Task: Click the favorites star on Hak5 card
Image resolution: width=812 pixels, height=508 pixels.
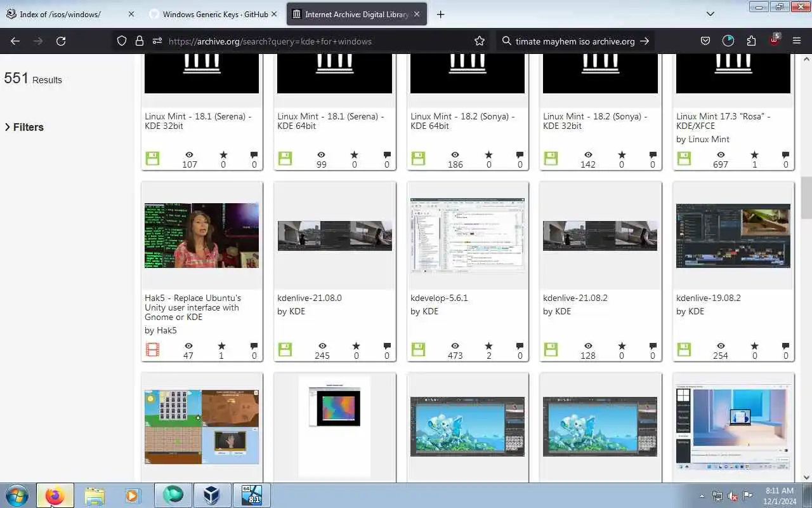Action: [221, 346]
